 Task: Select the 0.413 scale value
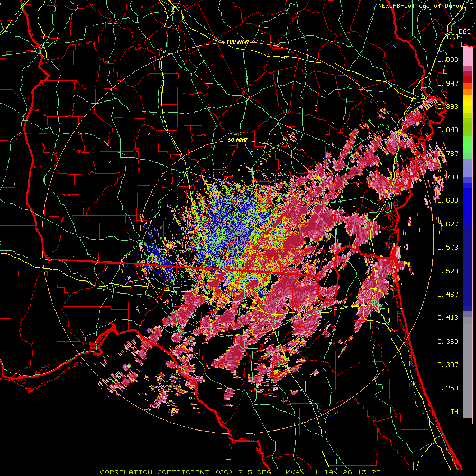click(448, 318)
